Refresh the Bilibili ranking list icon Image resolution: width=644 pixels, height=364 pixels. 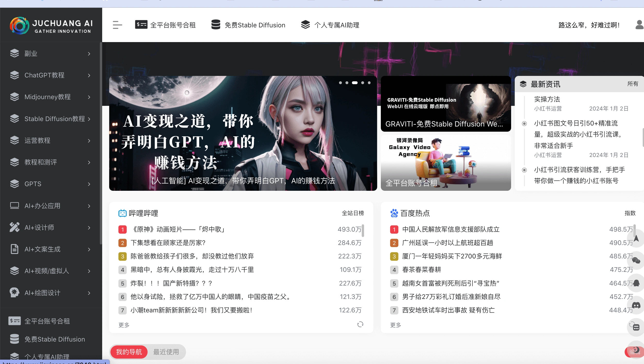click(x=360, y=324)
